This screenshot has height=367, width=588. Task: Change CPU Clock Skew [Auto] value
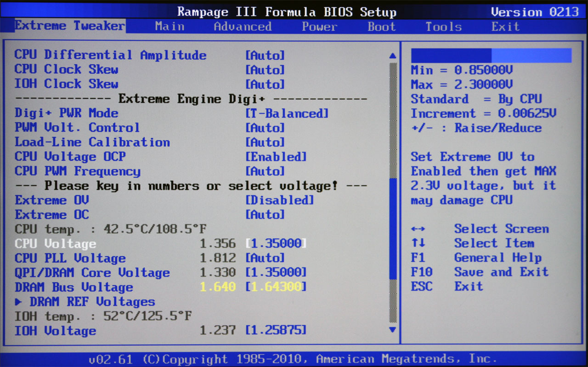point(265,70)
